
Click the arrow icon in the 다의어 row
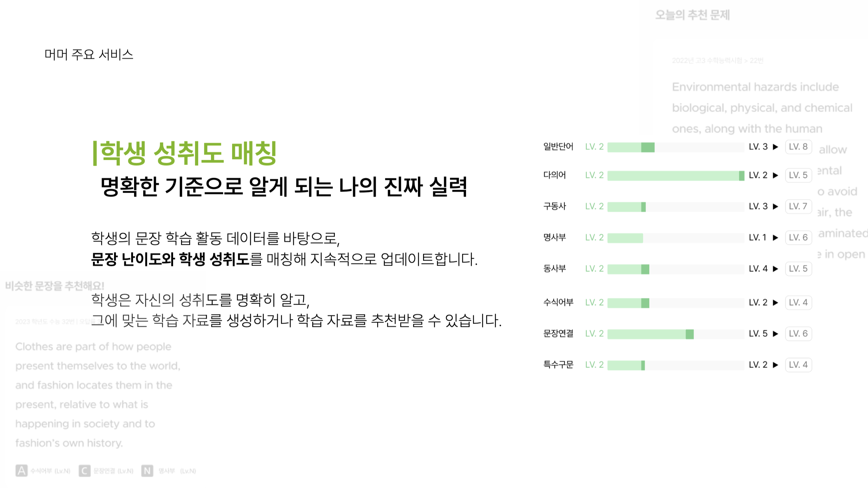click(775, 175)
